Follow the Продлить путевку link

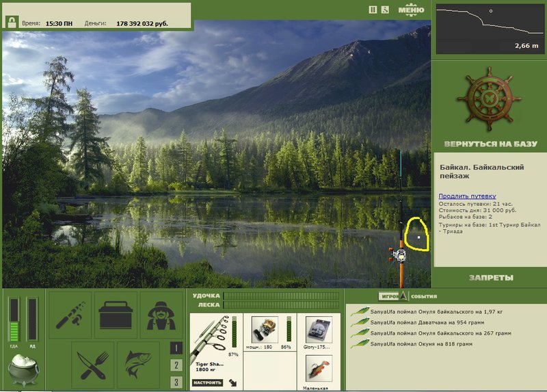point(467,196)
